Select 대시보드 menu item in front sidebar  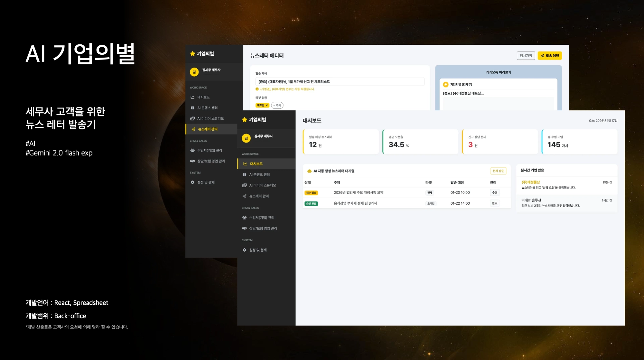[x=256, y=164]
